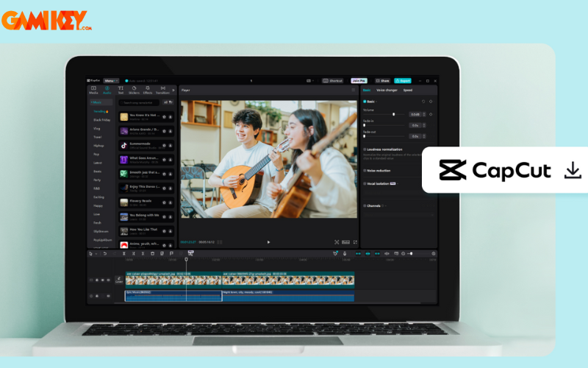Screen dimensions: 588x368
Task: Click the timeline zoom slider
Action: pos(409,254)
